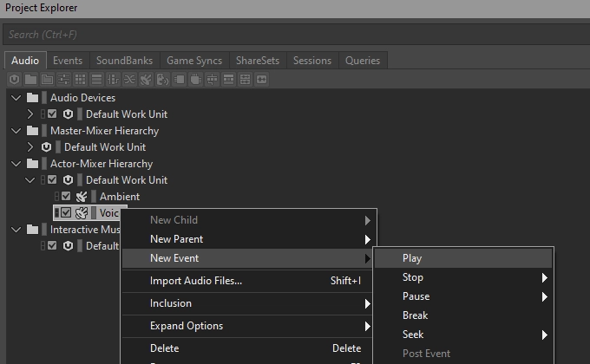Click the Interactive Music folder icon
590x364 pixels.
click(32, 230)
